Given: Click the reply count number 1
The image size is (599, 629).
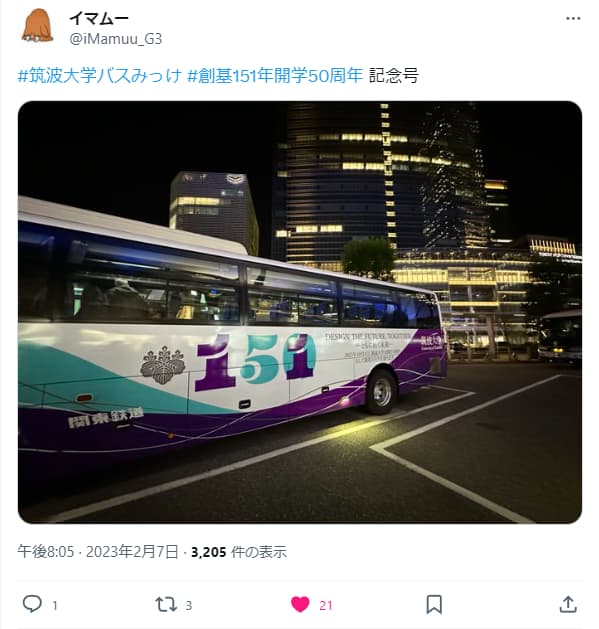Looking at the screenshot, I should [55, 605].
